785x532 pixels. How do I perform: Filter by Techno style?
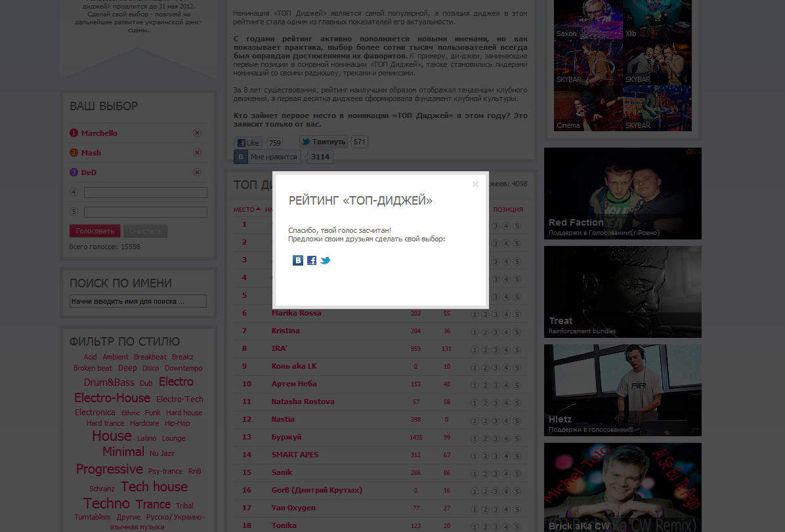[106, 504]
